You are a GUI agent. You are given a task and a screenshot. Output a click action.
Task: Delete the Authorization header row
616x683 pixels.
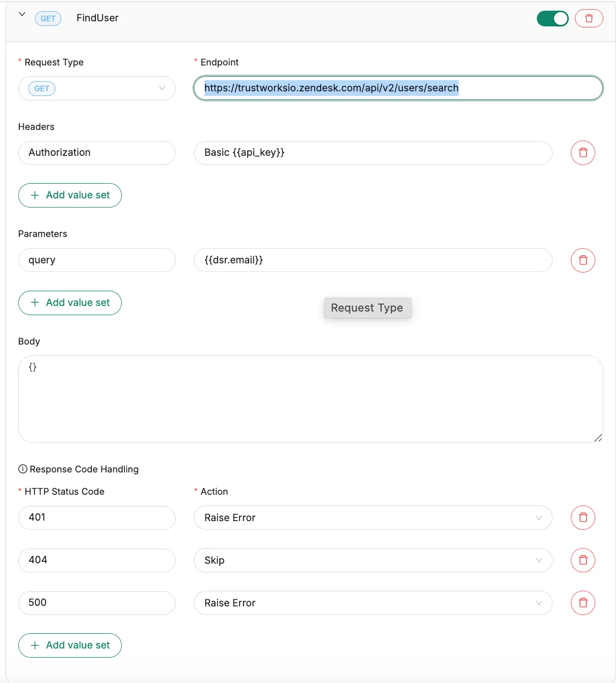tap(583, 153)
